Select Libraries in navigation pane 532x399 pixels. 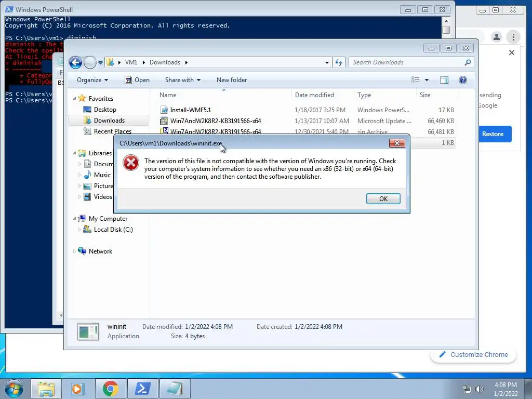[100, 153]
